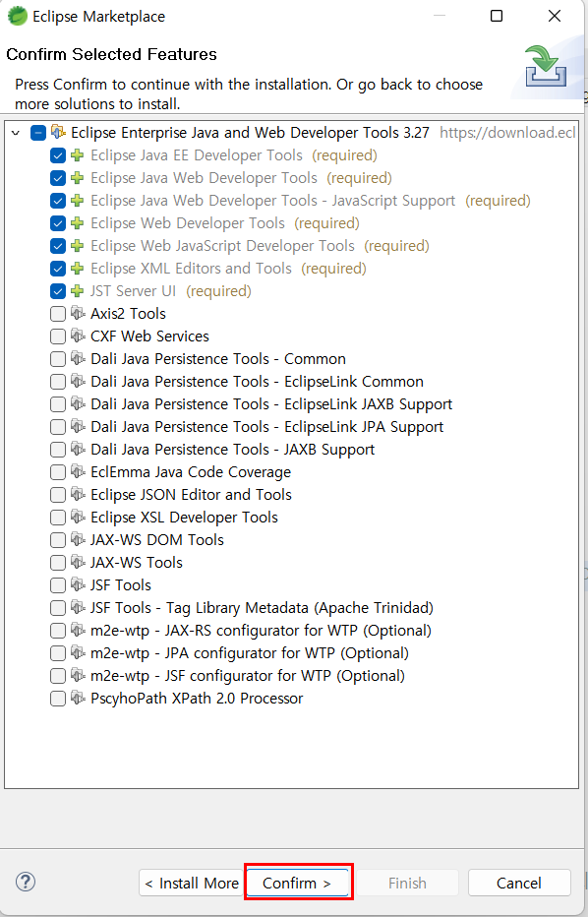Enable Dali Java Persistence Tools - Common checkbox
Image resolution: width=588 pixels, height=917 pixels.
[x=58, y=359]
